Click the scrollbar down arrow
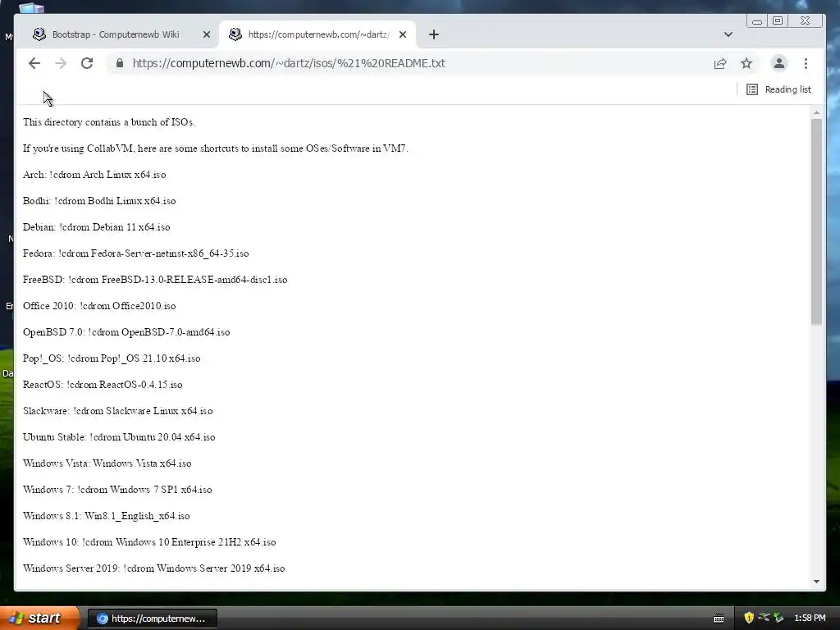840x630 pixels. (x=816, y=582)
